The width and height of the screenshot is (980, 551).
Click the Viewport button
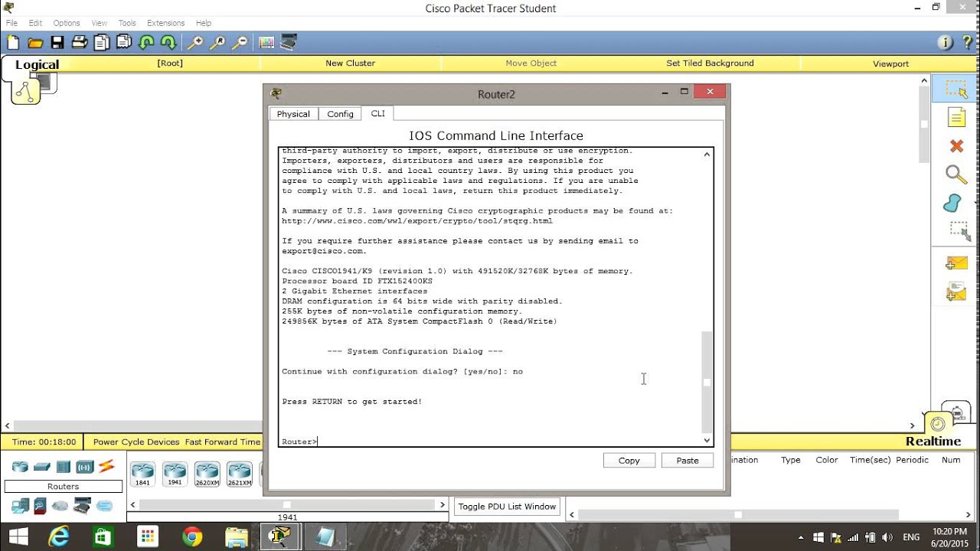tap(890, 64)
